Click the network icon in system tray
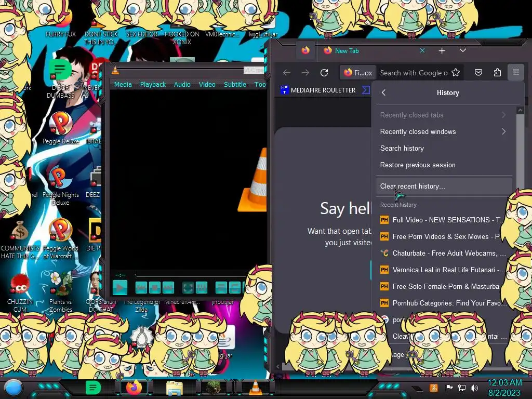This screenshot has height=399, width=532. pyautogui.click(x=462, y=388)
